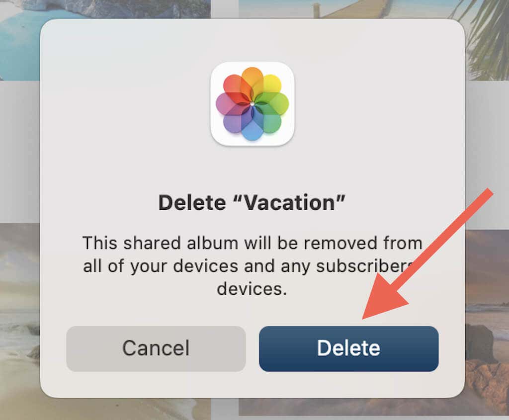Dismiss the dialog with the Cancel button
509x420 pixels.
click(x=156, y=348)
